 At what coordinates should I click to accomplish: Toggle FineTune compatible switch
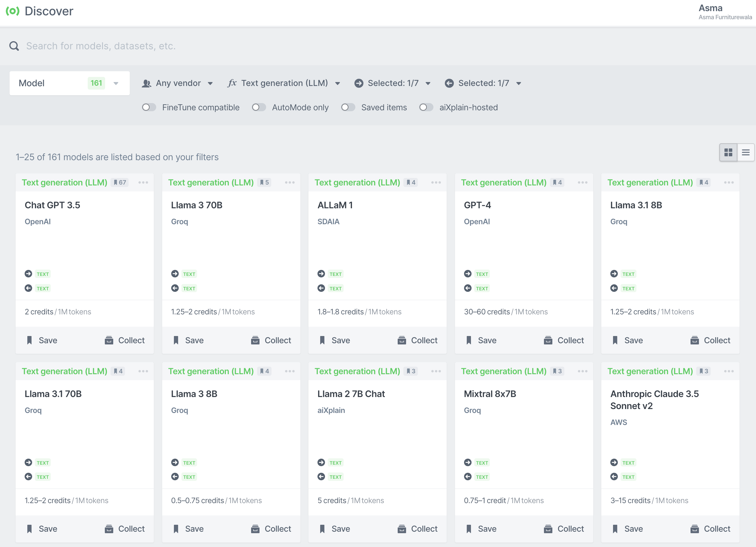[x=149, y=107]
